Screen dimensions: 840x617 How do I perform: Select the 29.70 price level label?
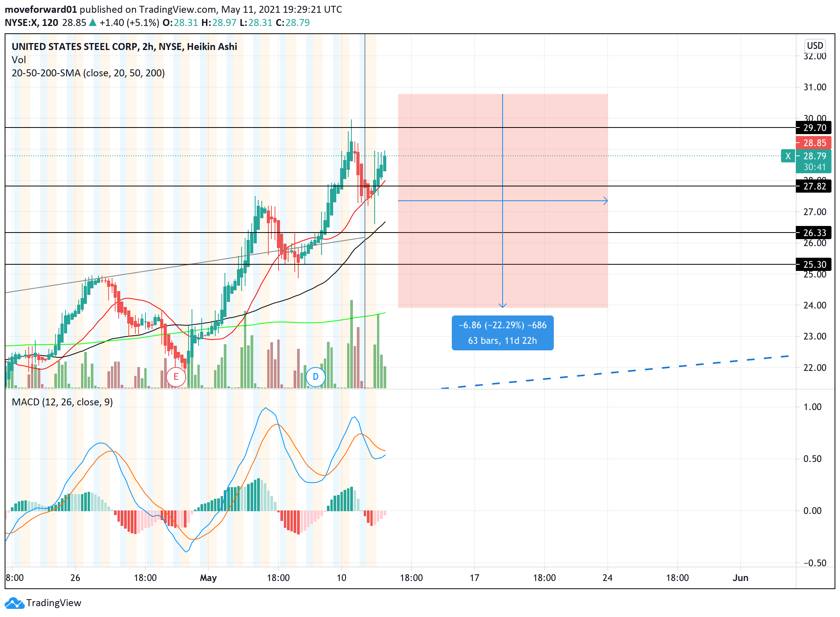point(814,128)
